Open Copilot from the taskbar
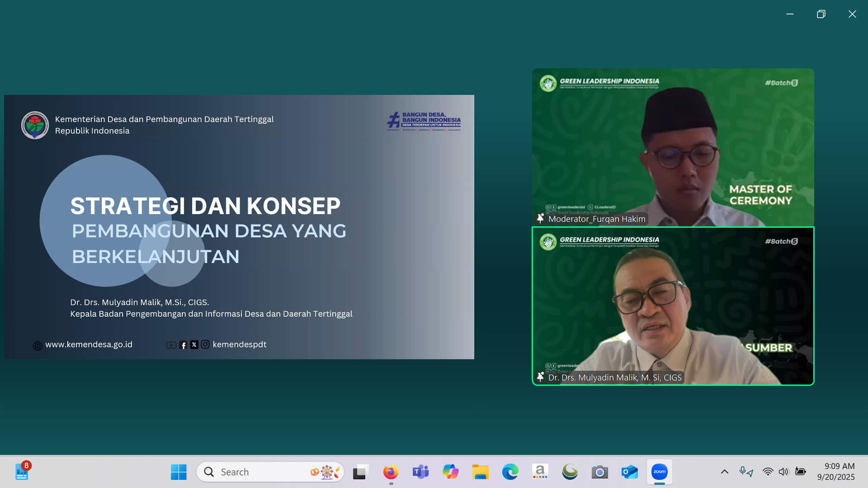Viewport: 868px width, 488px height. coord(450,472)
